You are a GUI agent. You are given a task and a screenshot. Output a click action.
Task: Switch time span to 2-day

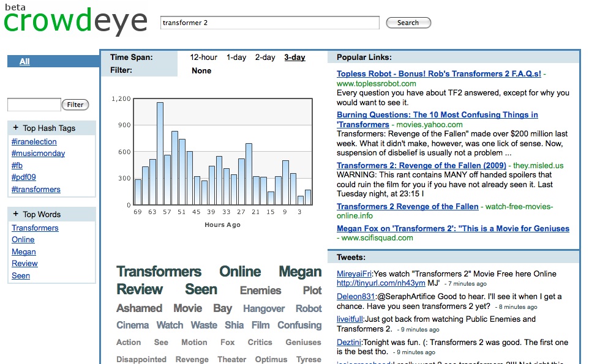[x=265, y=58]
